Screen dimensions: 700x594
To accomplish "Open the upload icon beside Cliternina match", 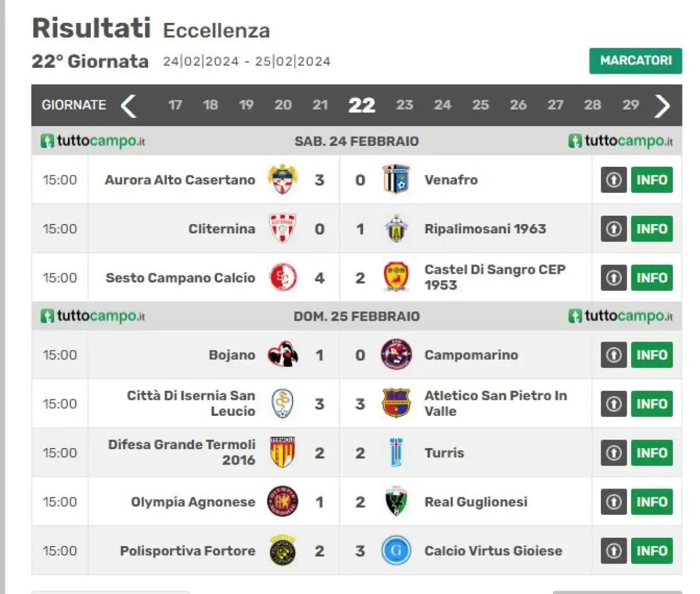I will coord(614,229).
